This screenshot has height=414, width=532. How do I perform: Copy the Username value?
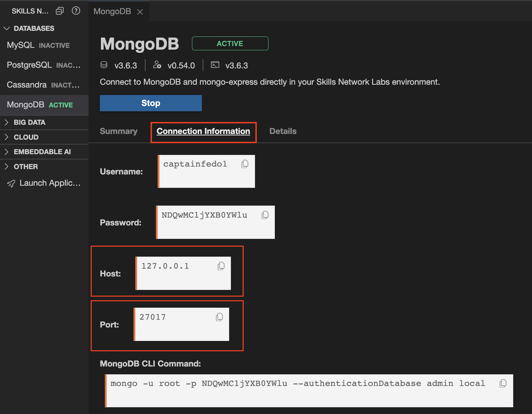[x=245, y=164]
